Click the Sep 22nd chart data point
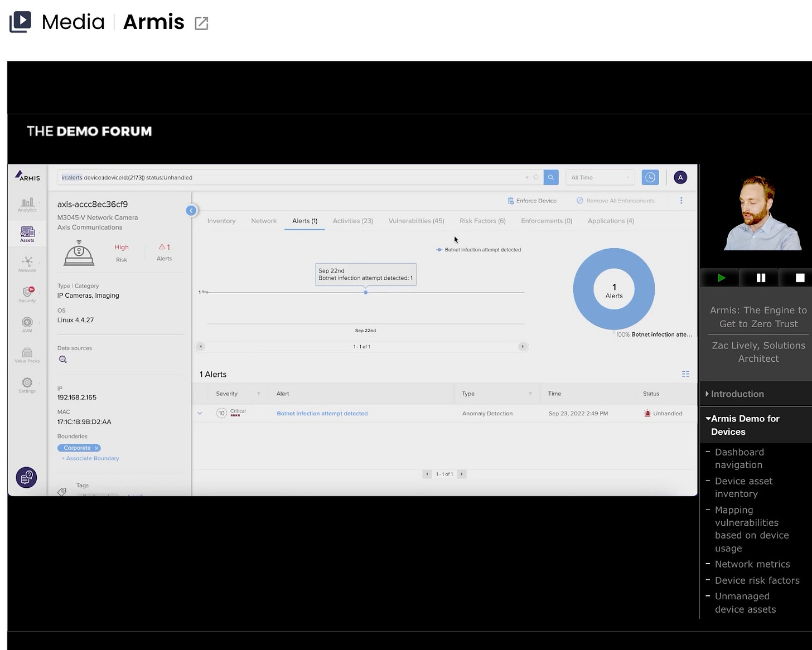The width and height of the screenshot is (812, 650). [x=366, y=292]
